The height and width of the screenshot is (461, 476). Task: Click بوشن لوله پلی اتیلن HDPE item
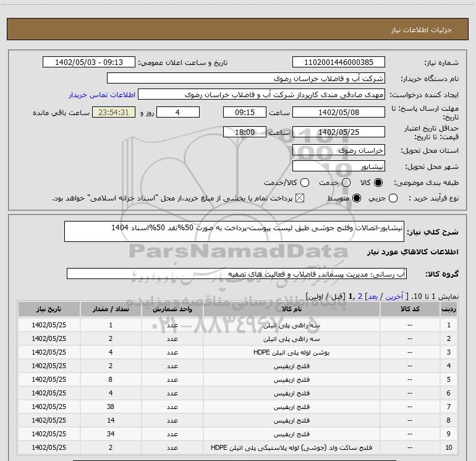[291, 353]
